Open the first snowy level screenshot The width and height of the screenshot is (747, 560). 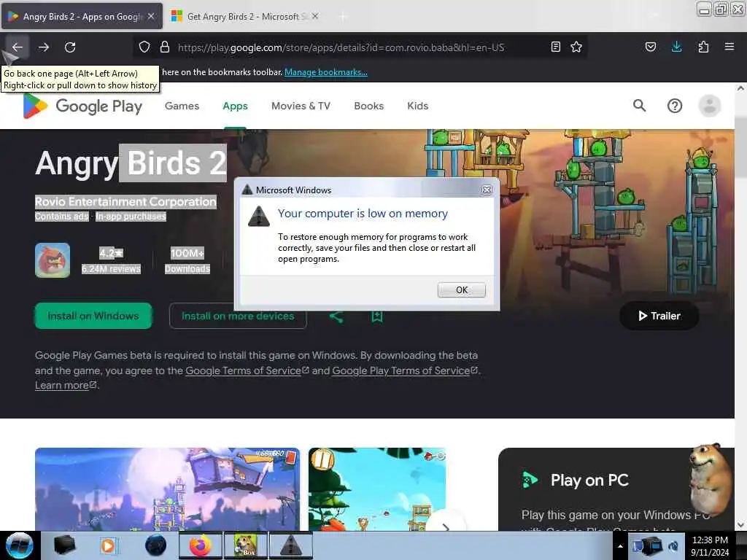pos(167,489)
